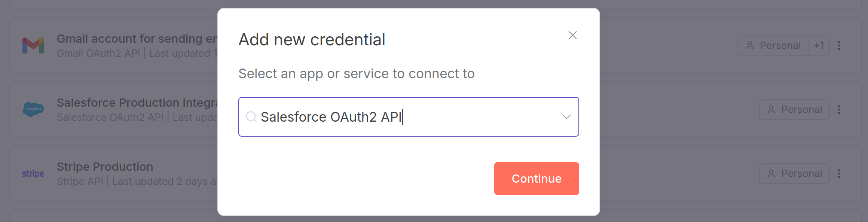Open the Stripe Production credential entry
This screenshot has width=868, height=222.
(105, 167)
